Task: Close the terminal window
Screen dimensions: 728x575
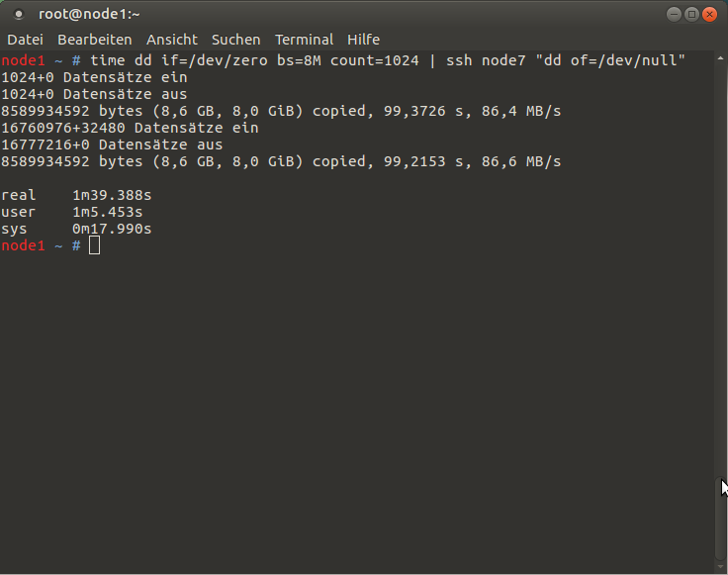Action: (709, 15)
